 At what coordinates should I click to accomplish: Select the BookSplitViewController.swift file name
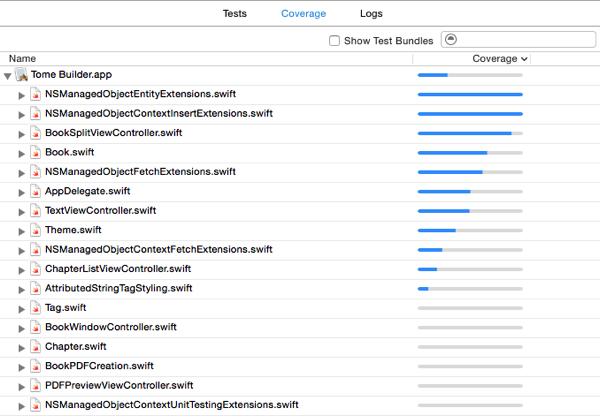pyautogui.click(x=114, y=133)
